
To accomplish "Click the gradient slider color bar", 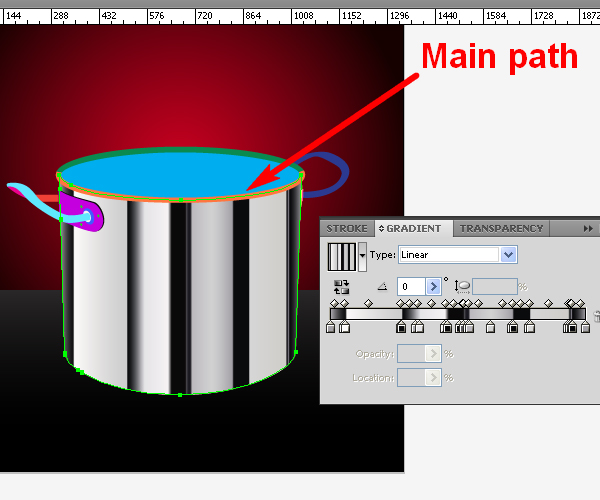I will click(458, 314).
